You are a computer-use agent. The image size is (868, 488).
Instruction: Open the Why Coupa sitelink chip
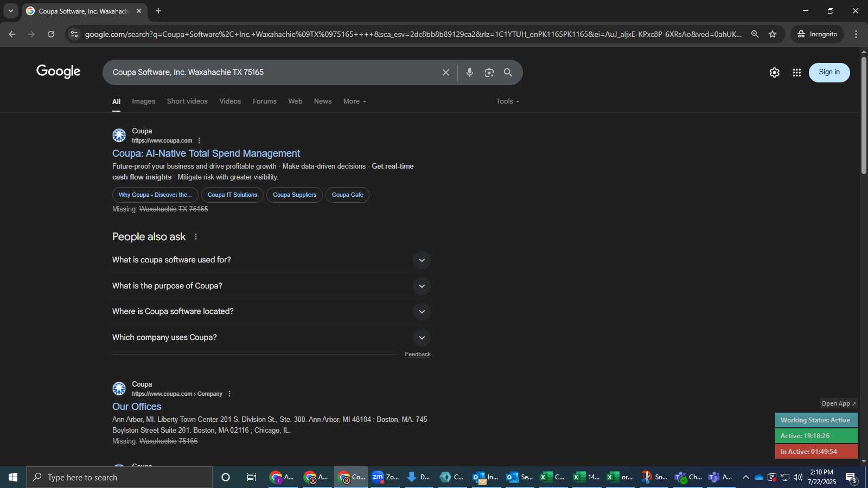(x=155, y=195)
